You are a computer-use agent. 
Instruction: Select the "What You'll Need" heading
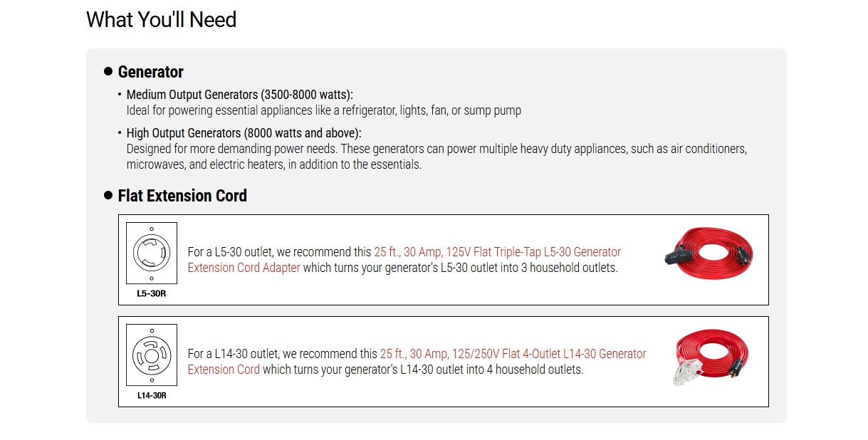161,19
